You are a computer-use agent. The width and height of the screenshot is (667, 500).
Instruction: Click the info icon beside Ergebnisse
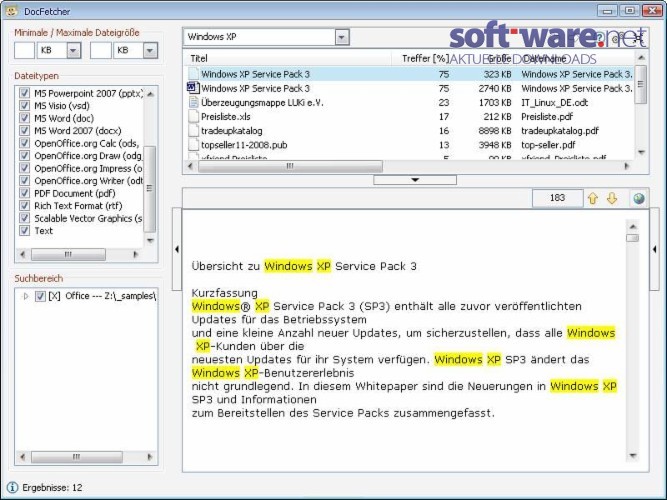coord(12,487)
